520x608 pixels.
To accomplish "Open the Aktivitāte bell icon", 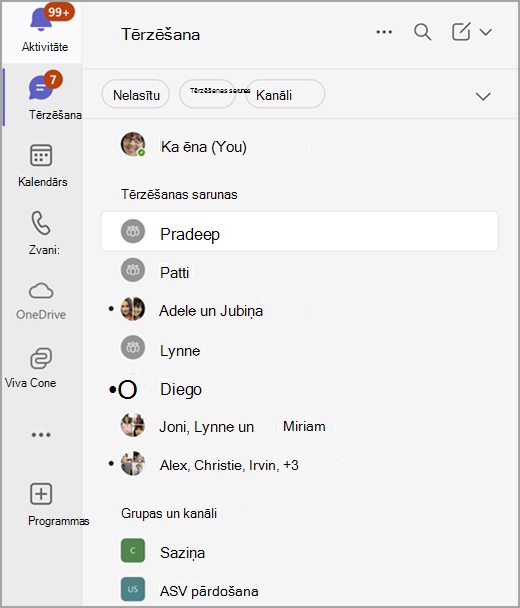I will pos(41,19).
